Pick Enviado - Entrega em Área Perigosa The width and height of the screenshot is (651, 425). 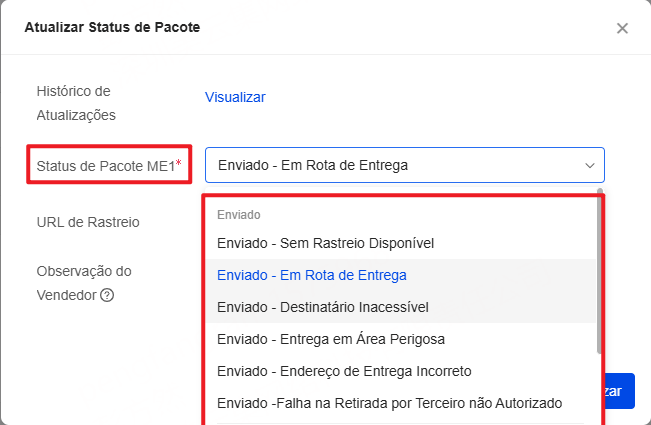click(401, 339)
